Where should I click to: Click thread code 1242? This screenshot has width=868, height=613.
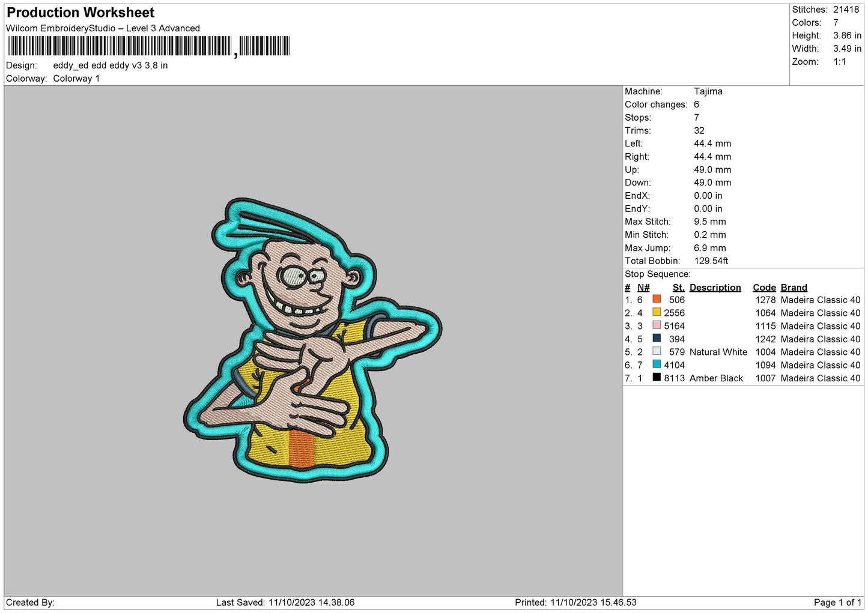point(766,339)
